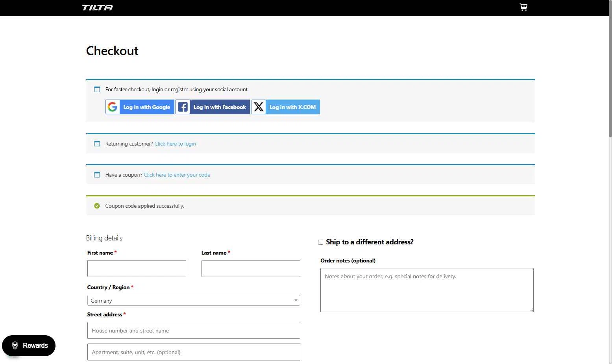Click the arrow on the Germany dropdown
Image resolution: width=612 pixels, height=364 pixels.
tap(296, 301)
